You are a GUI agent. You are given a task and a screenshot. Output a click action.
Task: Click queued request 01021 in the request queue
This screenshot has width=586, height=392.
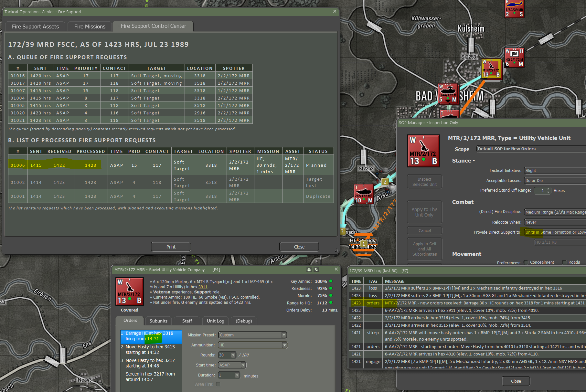point(130,120)
